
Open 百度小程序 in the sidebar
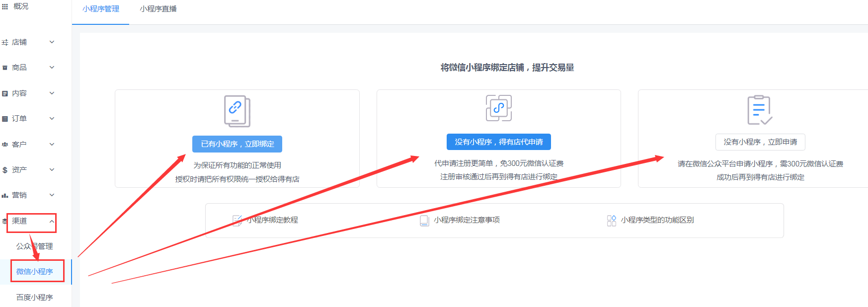[x=34, y=298]
